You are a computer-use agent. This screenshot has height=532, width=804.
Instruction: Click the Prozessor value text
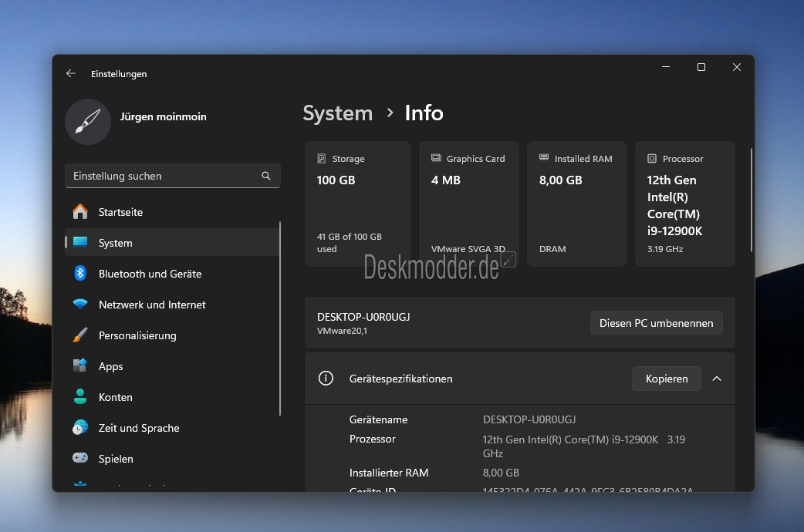pos(583,446)
